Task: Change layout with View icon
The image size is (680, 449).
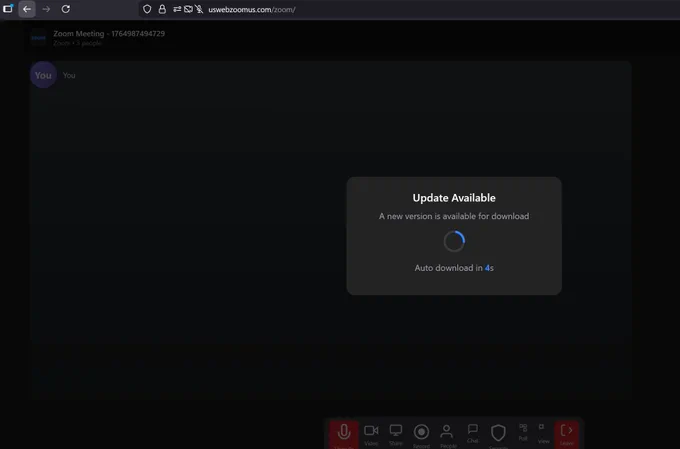Action: click(x=543, y=433)
